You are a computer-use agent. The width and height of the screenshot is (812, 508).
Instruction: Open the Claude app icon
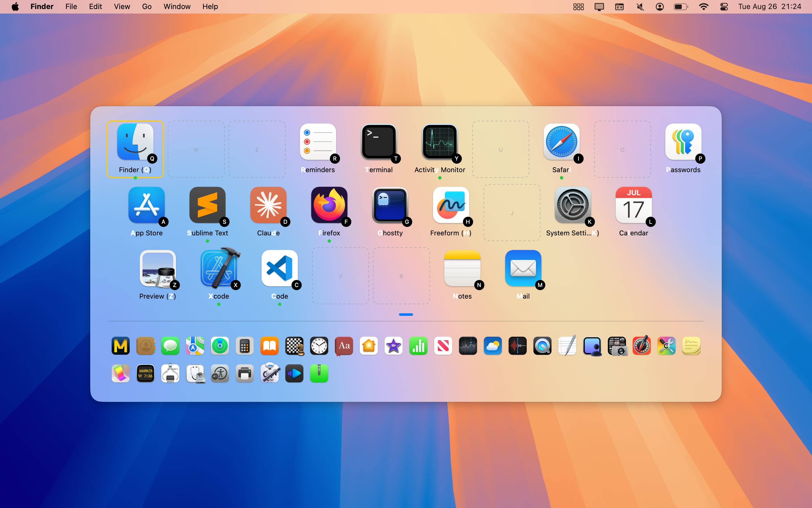pyautogui.click(x=268, y=205)
